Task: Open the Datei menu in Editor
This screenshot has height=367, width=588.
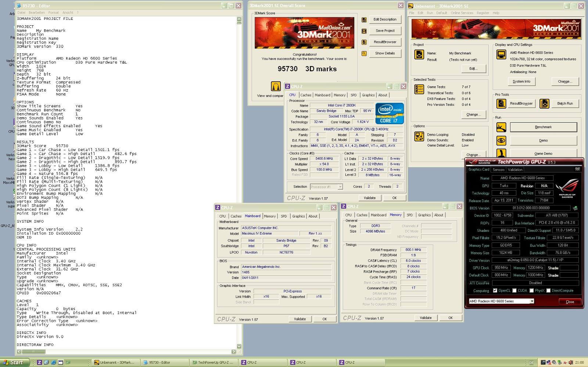Action: pyautogui.click(x=21, y=12)
